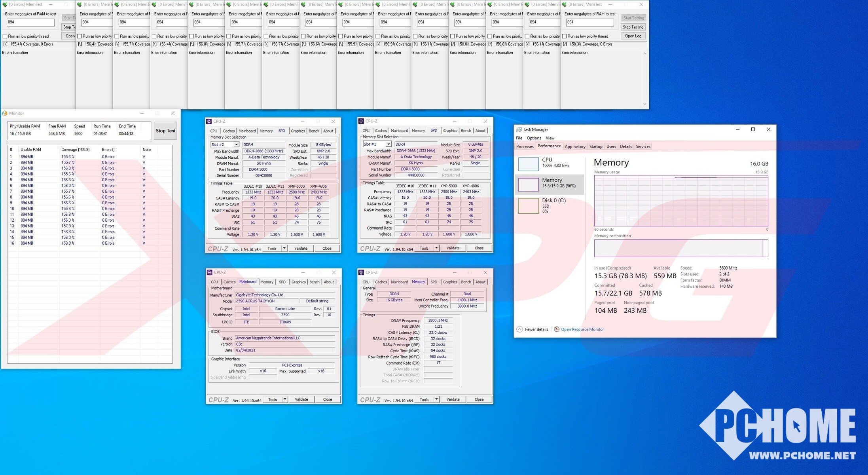Click the CPU-Z Mainboard window title icon
The height and width of the screenshot is (475, 868).
pyautogui.click(x=209, y=273)
